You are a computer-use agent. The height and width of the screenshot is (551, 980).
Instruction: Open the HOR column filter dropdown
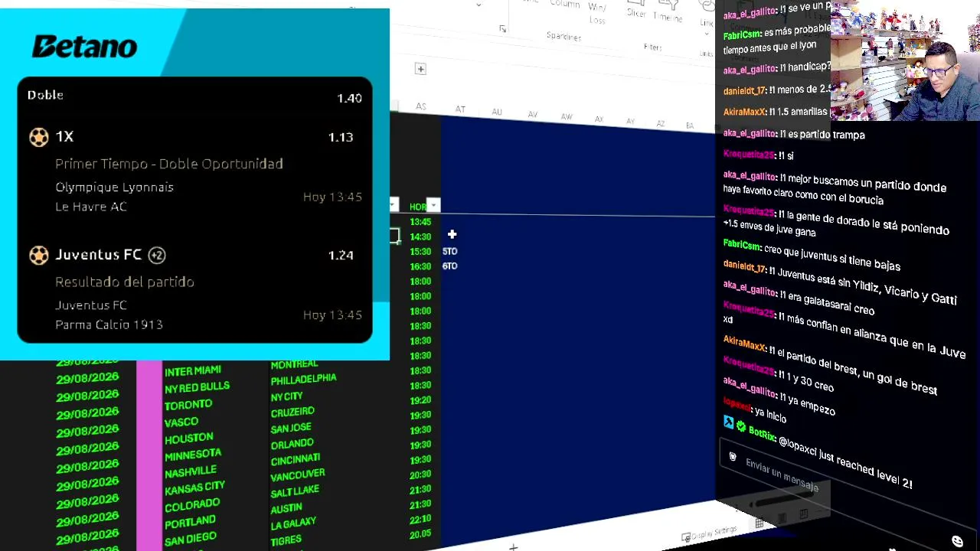click(x=433, y=205)
